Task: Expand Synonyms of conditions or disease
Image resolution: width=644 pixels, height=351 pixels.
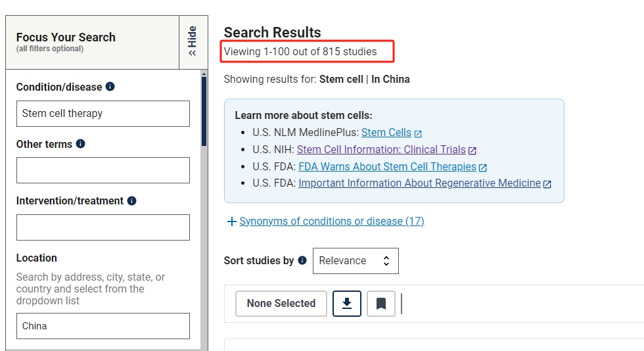Action: point(331,222)
